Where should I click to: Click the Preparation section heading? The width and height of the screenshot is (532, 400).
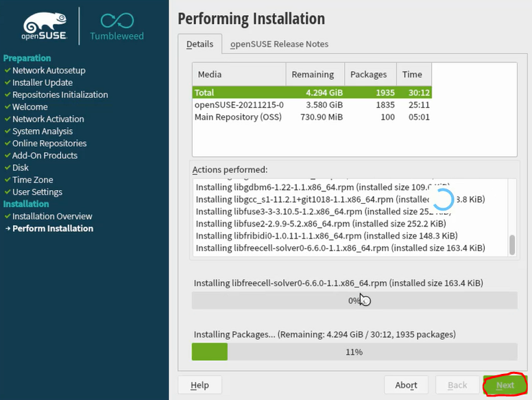[27, 58]
